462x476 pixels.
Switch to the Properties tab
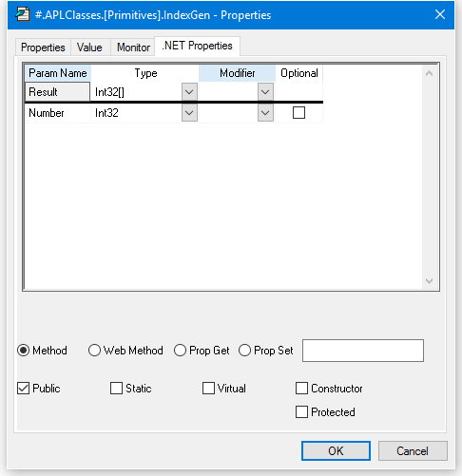click(43, 48)
